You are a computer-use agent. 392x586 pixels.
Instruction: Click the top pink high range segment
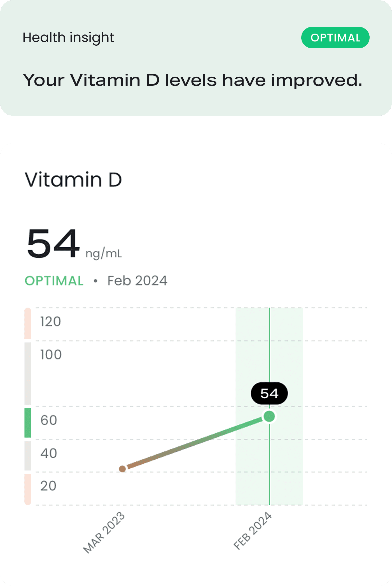[28, 324]
